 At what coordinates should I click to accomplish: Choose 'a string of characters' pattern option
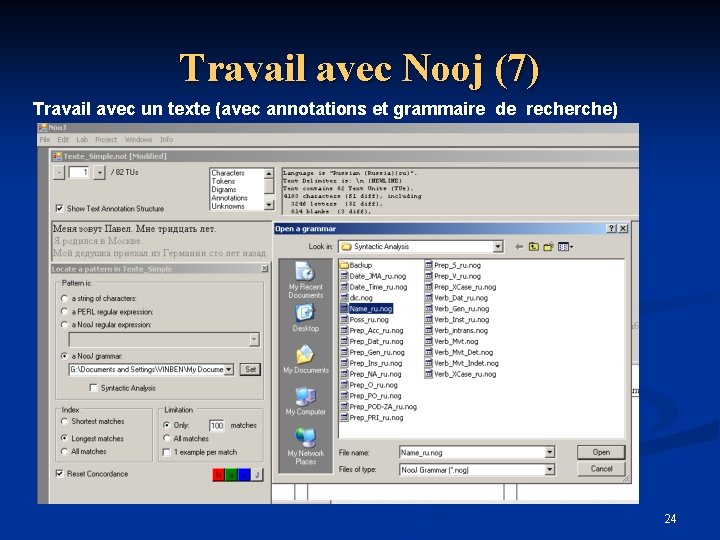64,298
